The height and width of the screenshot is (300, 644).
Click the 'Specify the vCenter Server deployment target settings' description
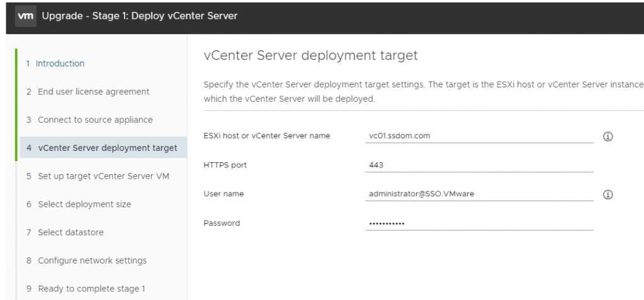pyautogui.click(x=423, y=92)
